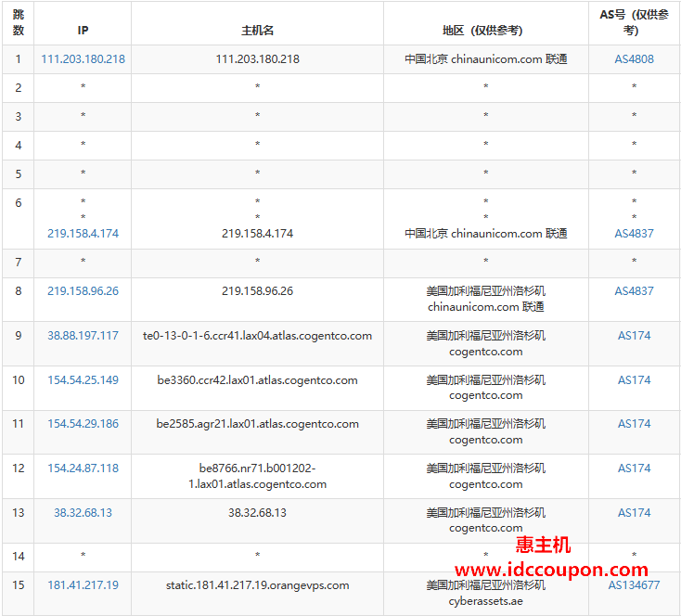This screenshot has width=681, height=616.
Task: Open IP link 154.54.29.186
Action: pyautogui.click(x=83, y=424)
